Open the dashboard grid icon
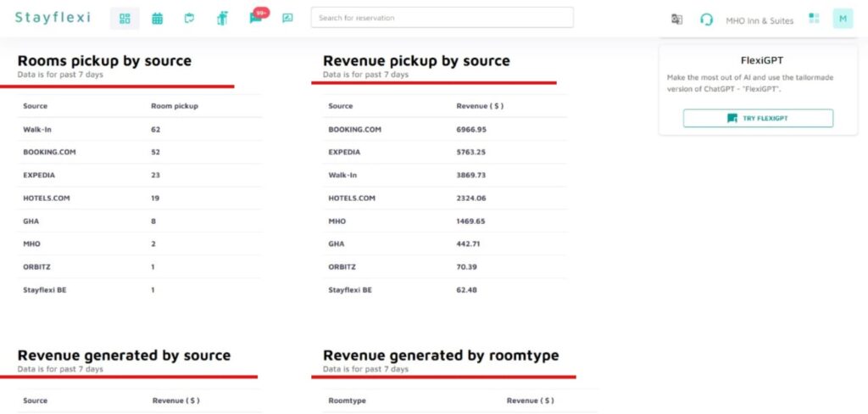This screenshot has height=414, width=868. tap(125, 19)
